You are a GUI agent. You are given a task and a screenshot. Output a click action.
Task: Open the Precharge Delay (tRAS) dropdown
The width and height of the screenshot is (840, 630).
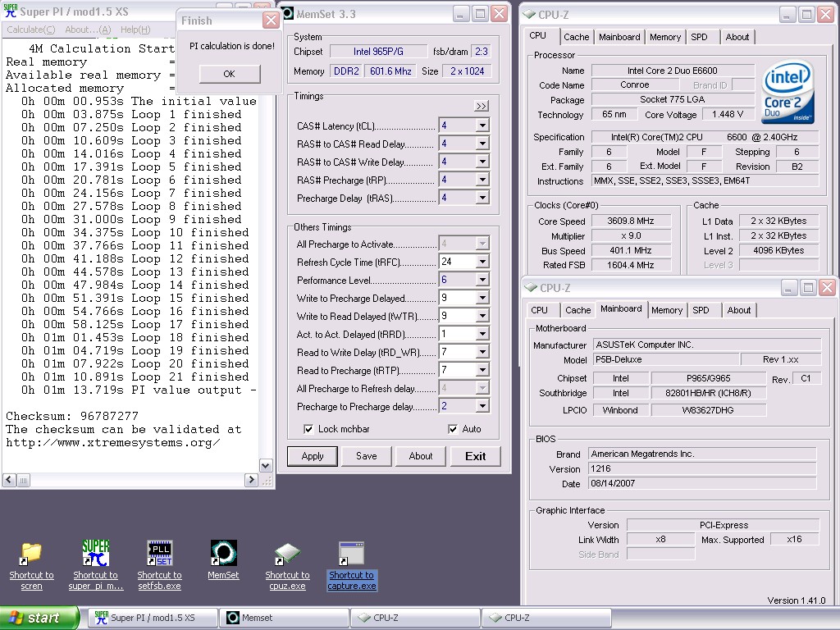[482, 198]
